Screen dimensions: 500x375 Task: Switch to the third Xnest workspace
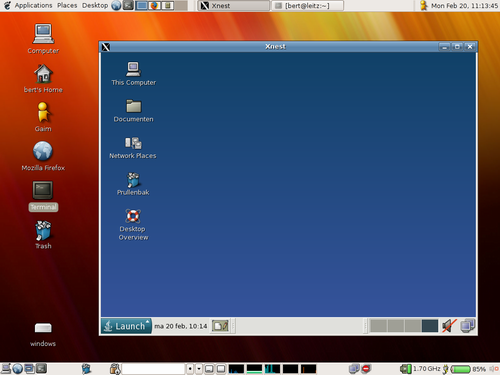413,326
